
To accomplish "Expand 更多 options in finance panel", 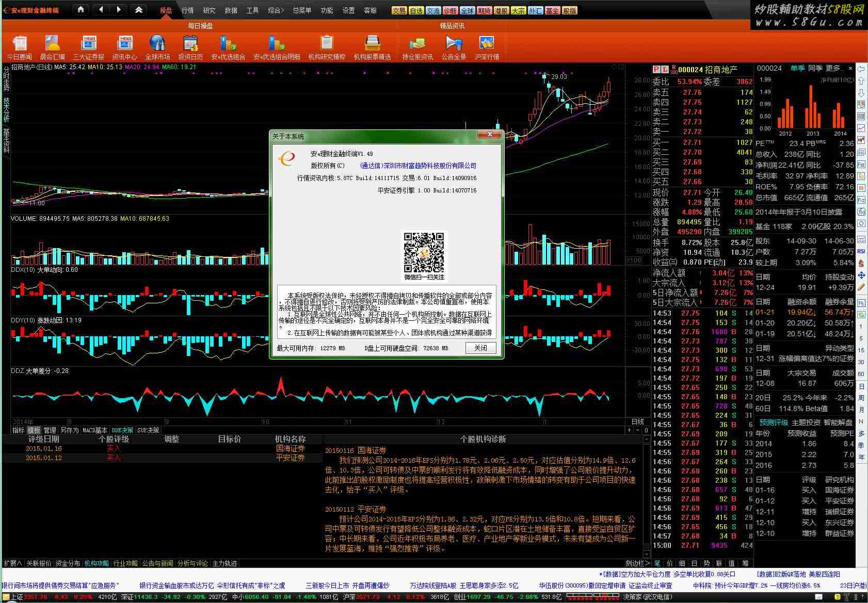I will (834, 68).
